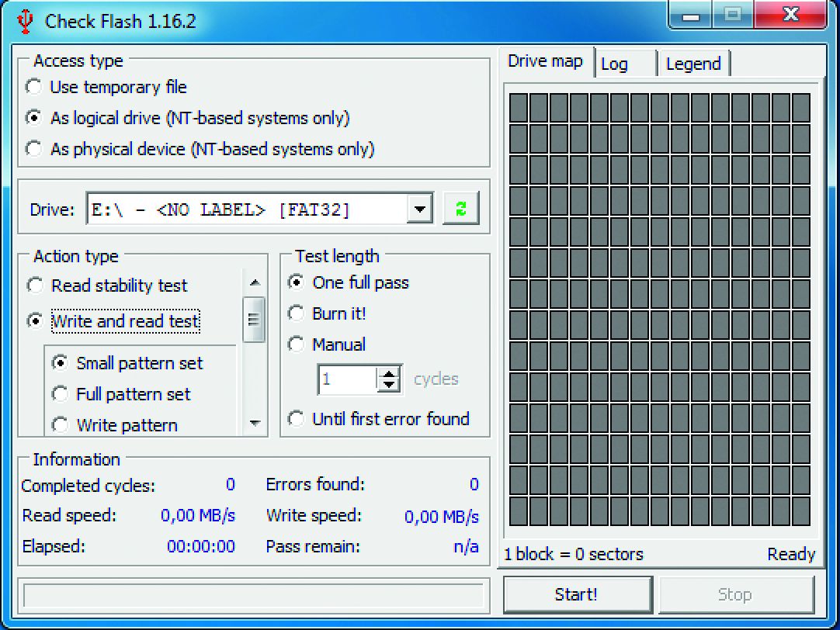The image size is (840, 630).
Task: Click the Action type scrollbar thumb
Action: (x=254, y=320)
